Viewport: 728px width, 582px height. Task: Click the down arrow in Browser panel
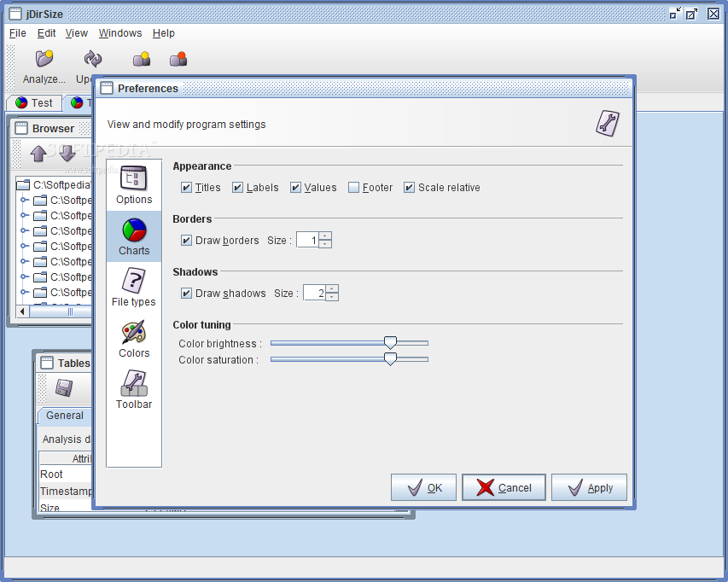(67, 153)
